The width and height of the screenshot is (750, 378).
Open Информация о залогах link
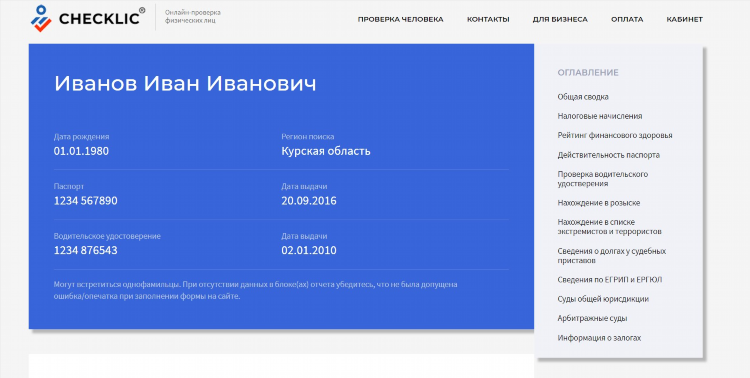point(599,338)
